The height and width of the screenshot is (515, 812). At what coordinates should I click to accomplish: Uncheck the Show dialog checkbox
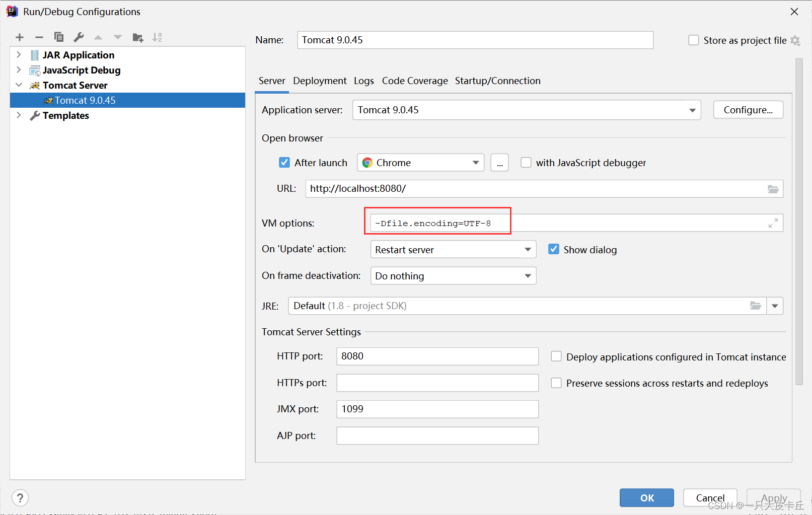[x=554, y=249]
